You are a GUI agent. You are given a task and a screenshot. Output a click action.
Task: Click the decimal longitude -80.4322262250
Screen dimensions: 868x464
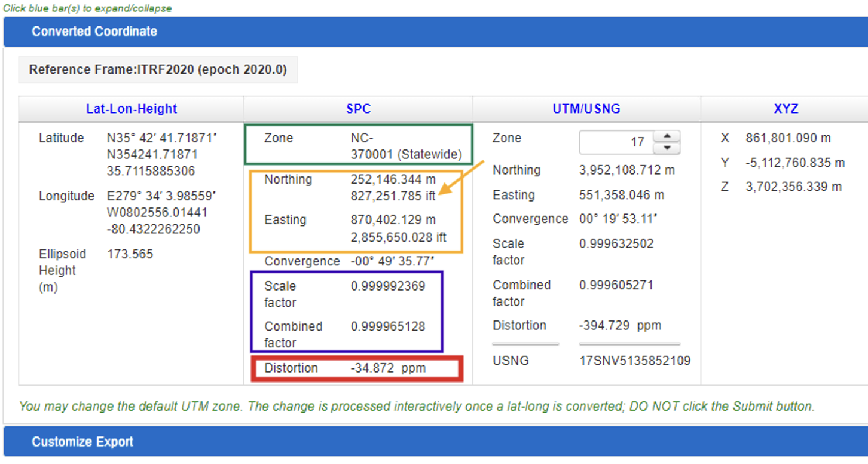(153, 229)
